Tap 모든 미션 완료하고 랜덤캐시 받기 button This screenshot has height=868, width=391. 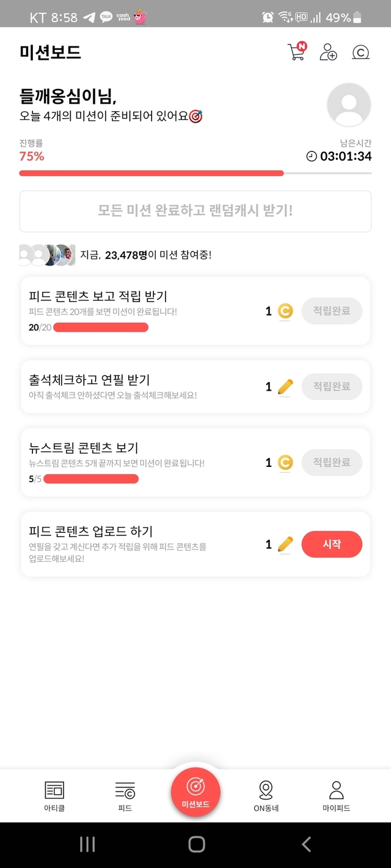coord(195,211)
